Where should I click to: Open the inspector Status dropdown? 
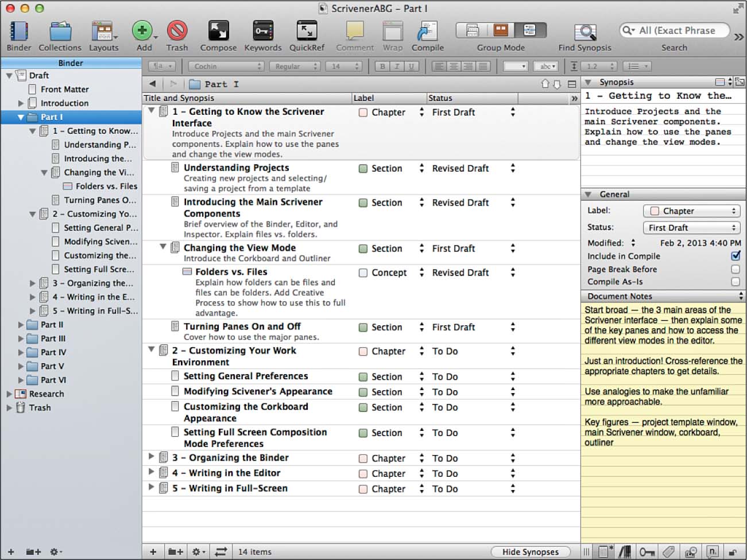[691, 228]
